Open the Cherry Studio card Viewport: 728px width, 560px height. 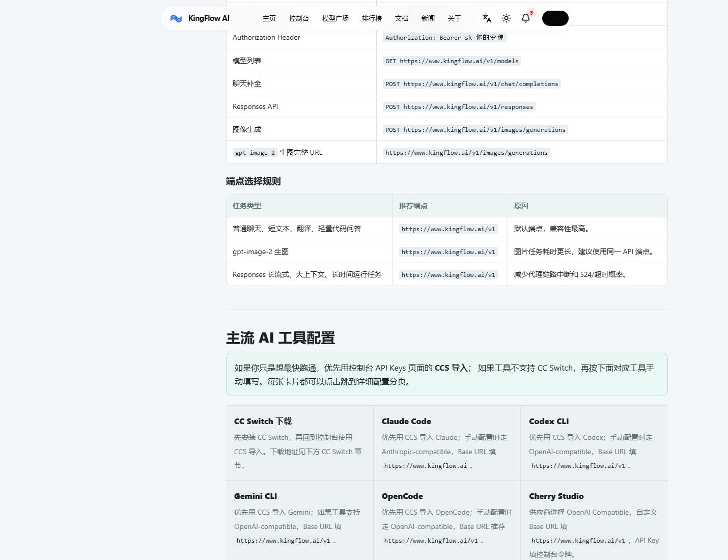(594, 519)
